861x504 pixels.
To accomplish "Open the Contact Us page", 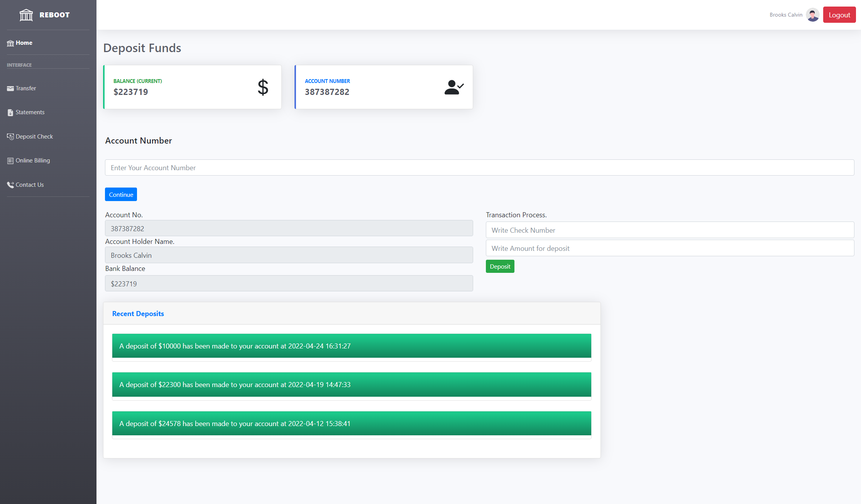I will pyautogui.click(x=30, y=185).
